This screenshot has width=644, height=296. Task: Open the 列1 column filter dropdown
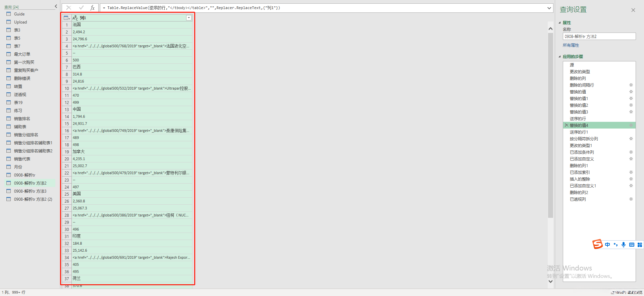tap(189, 18)
